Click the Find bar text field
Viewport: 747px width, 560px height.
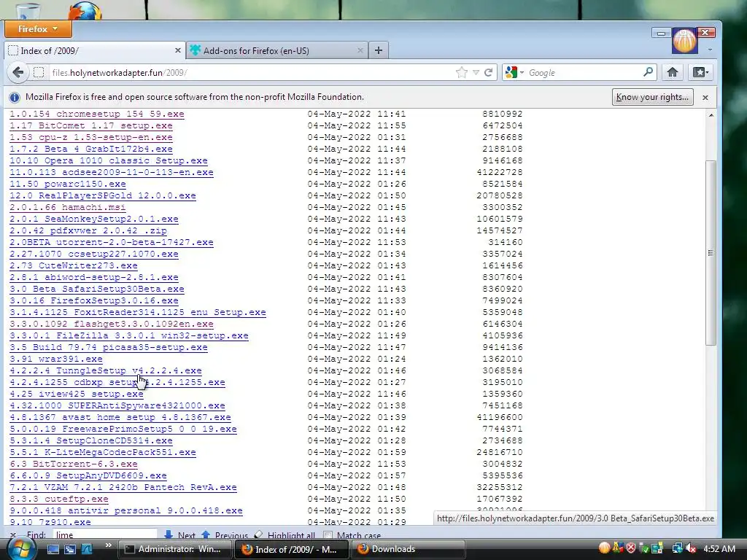pyautogui.click(x=105, y=534)
